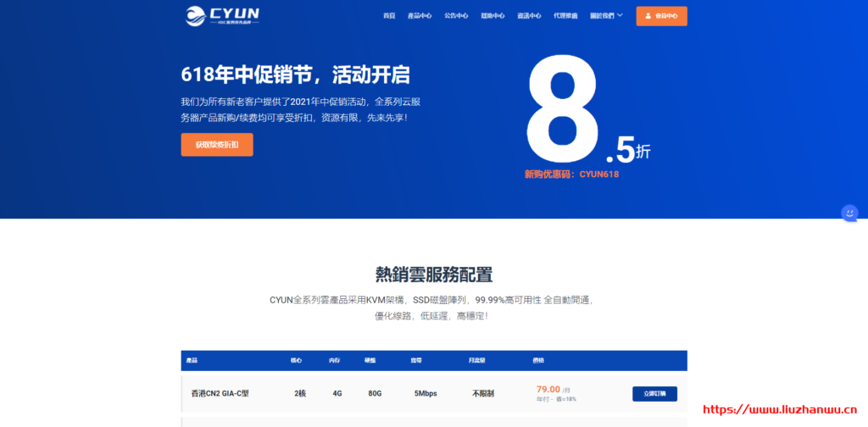Expand the 關於我們 dropdown menu
This screenshot has height=427, width=868.
click(606, 15)
